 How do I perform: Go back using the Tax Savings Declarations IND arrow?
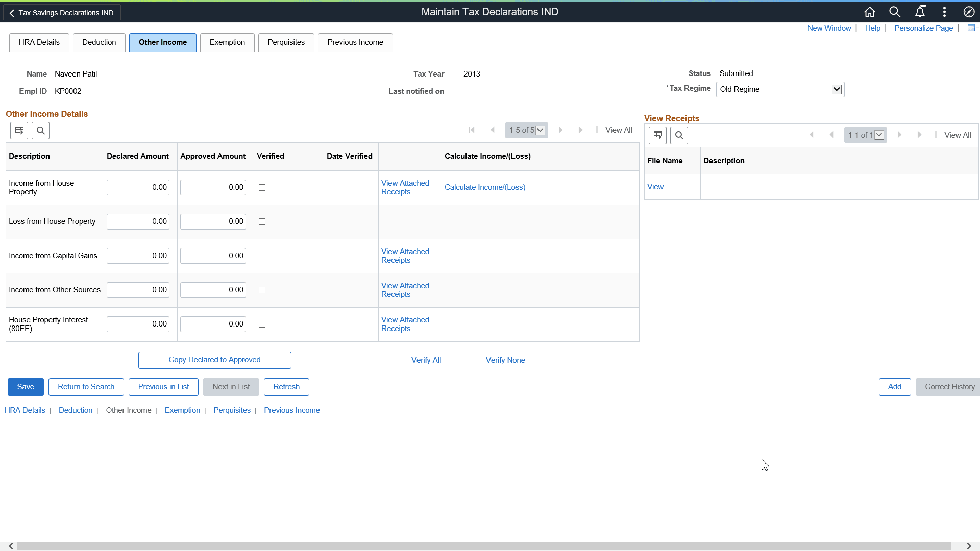coord(11,12)
